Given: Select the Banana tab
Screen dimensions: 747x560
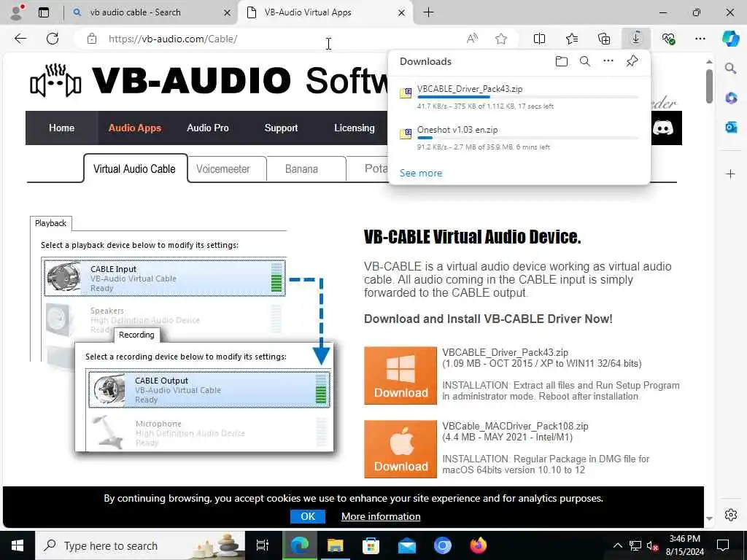Looking at the screenshot, I should [x=301, y=169].
